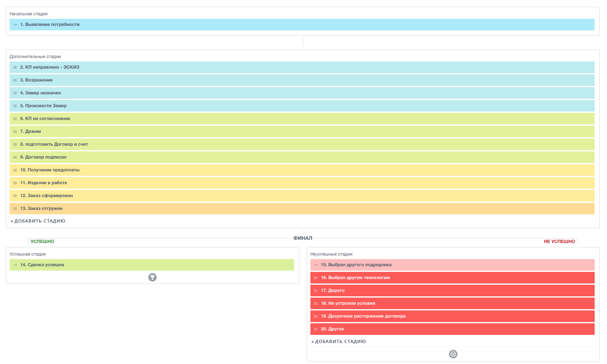The image size is (607, 364).
Task: Select stage '8. подготовить Договор и счет'
Action: (x=54, y=144)
